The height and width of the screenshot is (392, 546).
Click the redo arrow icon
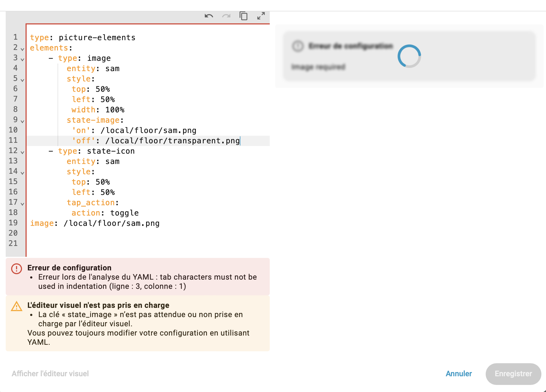point(226,16)
